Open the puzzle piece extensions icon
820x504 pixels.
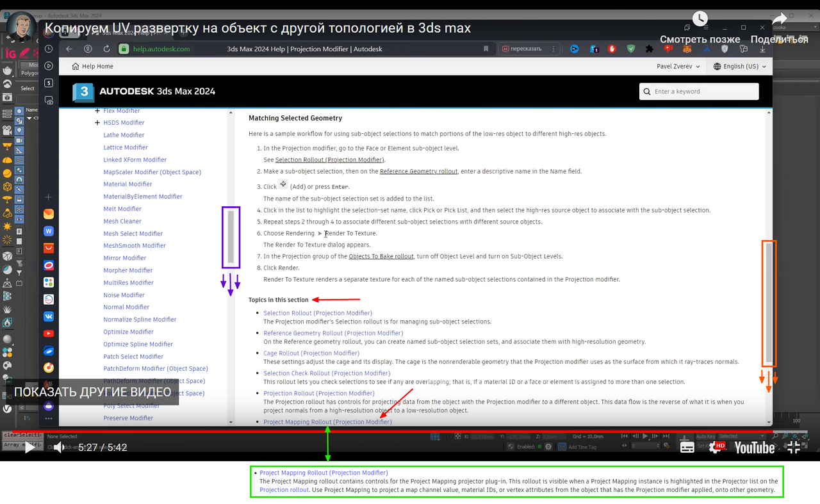click(650, 49)
